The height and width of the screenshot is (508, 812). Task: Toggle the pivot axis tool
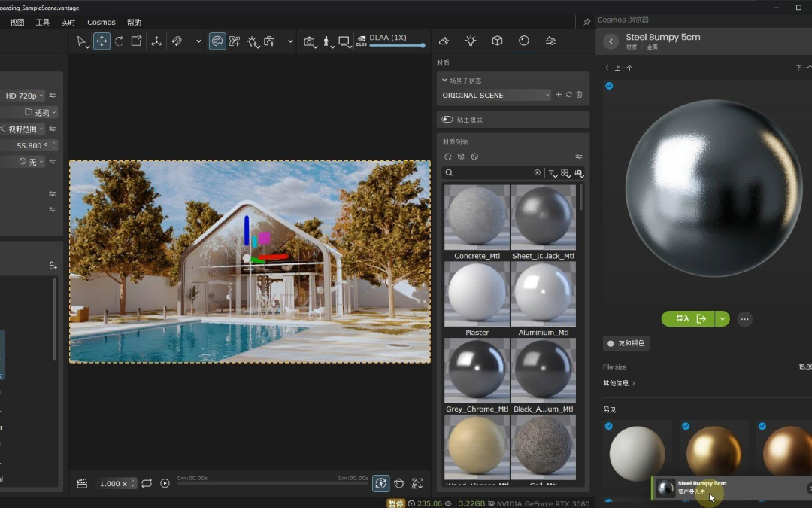156,41
